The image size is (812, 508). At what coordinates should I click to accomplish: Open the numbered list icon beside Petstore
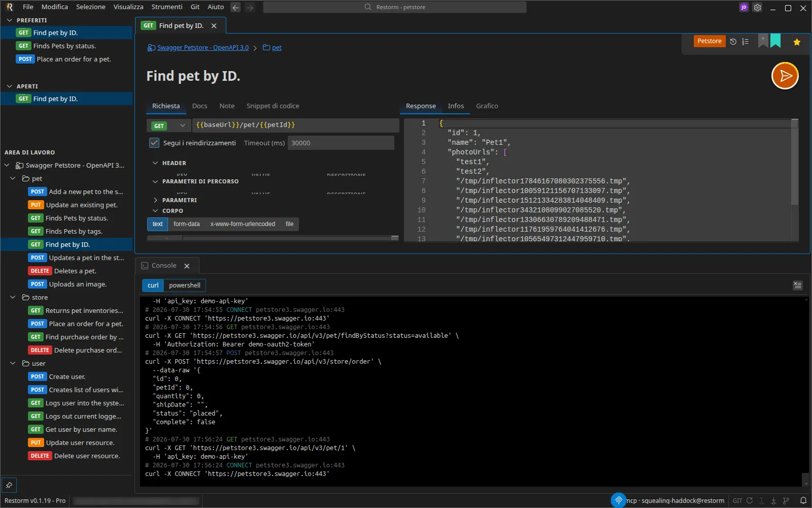[x=745, y=42]
